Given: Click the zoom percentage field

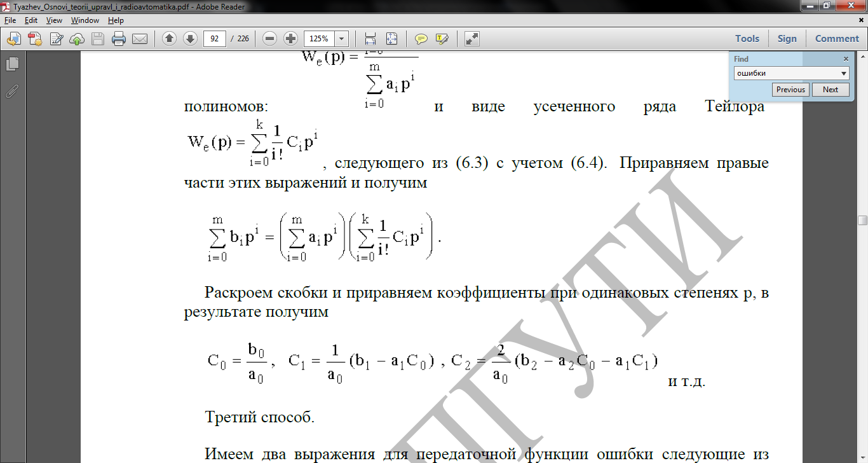Looking at the screenshot, I should coord(320,39).
